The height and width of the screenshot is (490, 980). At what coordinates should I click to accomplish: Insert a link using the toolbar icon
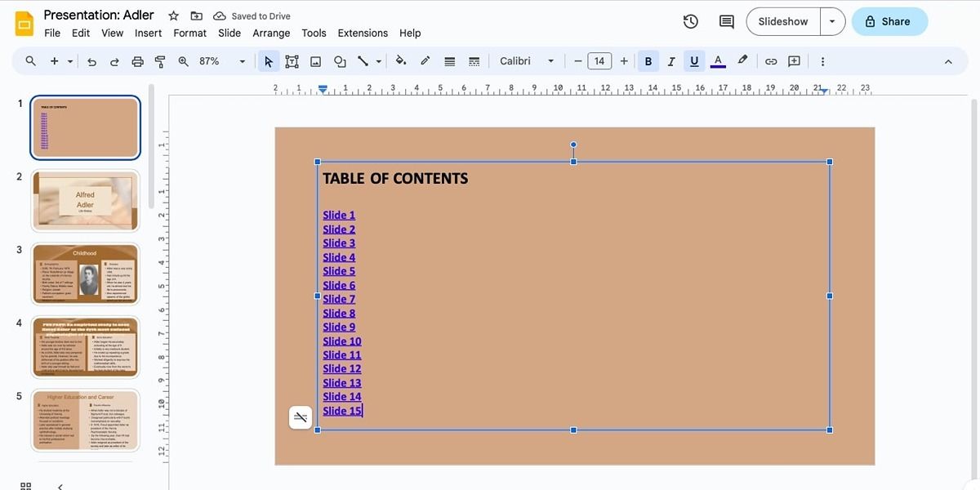point(770,60)
